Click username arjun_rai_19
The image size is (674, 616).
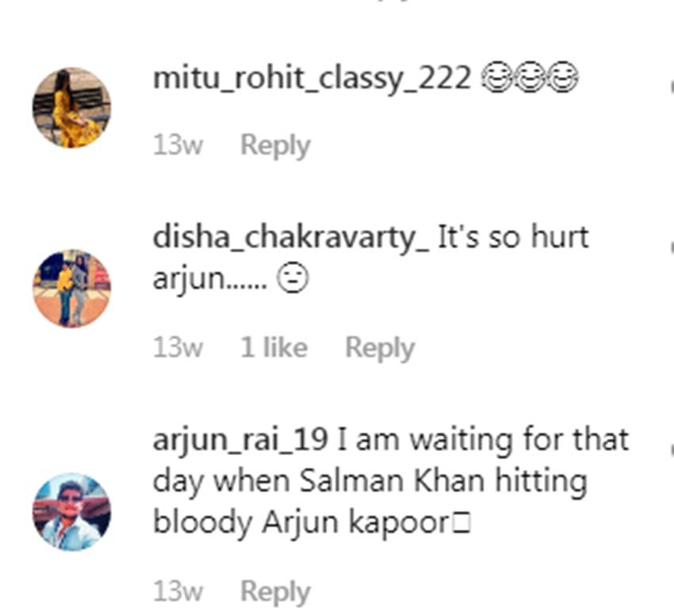coord(241,440)
